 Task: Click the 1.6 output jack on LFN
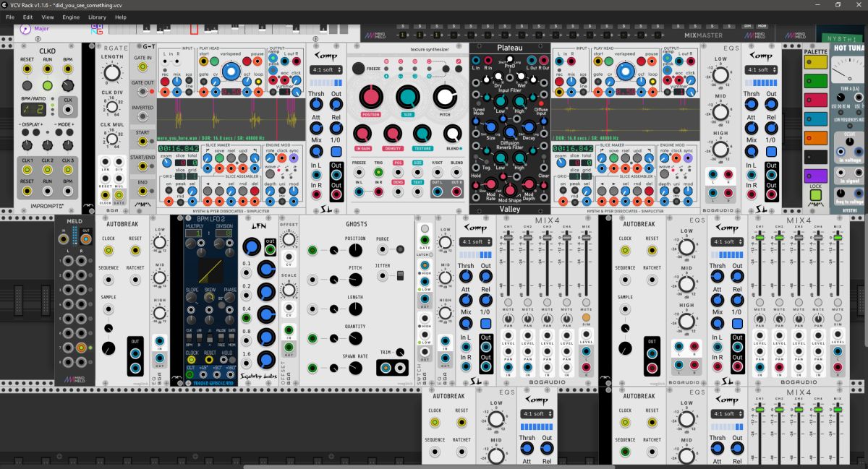tap(246, 363)
